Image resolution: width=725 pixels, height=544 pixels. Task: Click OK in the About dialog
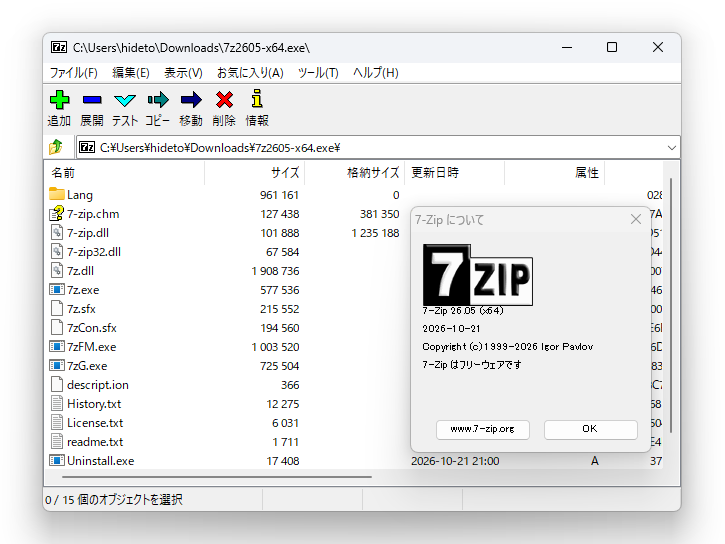[x=590, y=429]
